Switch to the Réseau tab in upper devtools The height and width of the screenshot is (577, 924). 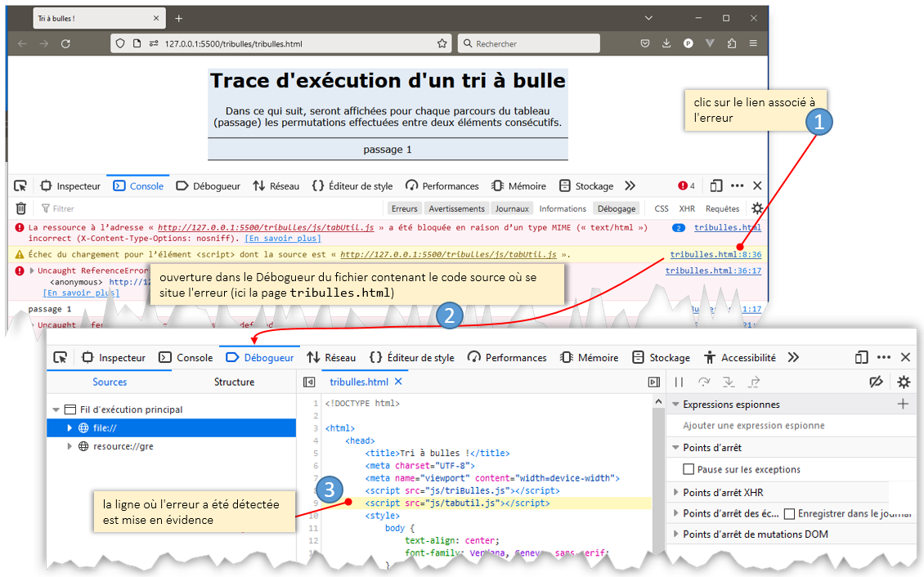click(276, 186)
